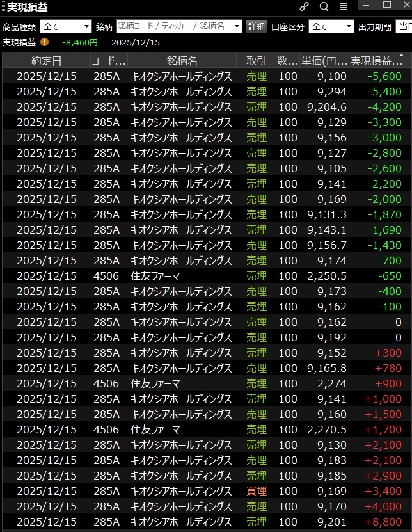
Task: Click the orange warning icon beside 実現損益
Action: pos(44,42)
